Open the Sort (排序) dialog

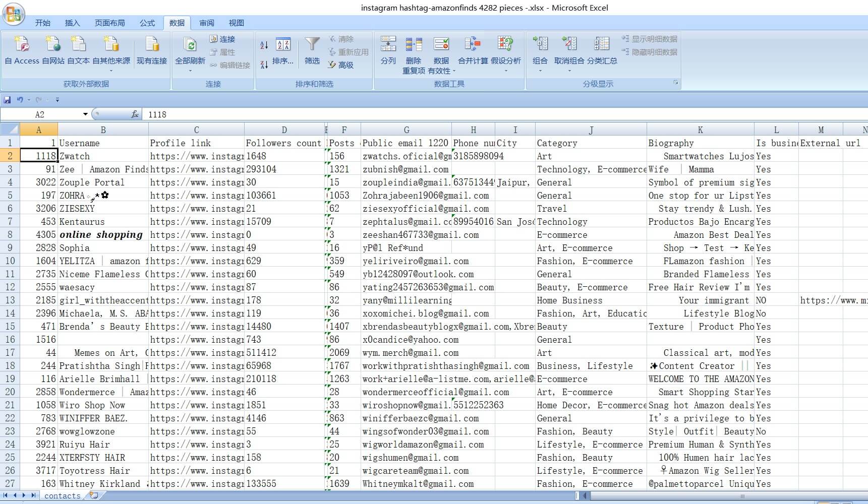point(283,51)
